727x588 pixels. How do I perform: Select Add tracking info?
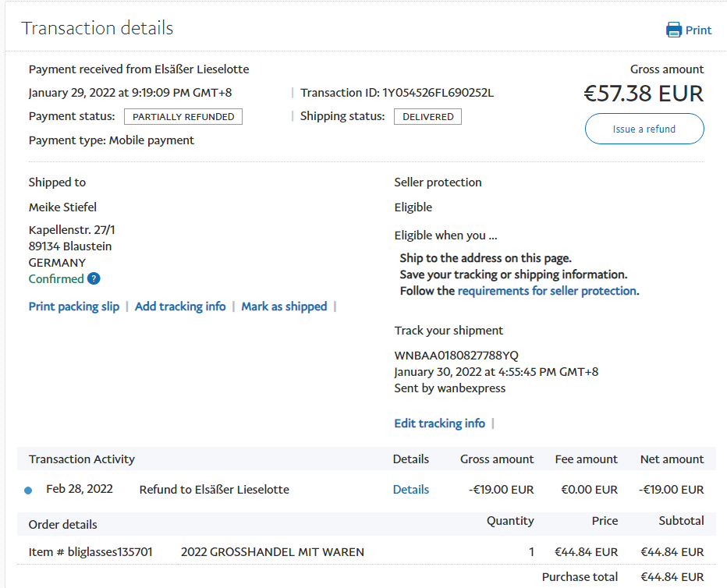[180, 306]
